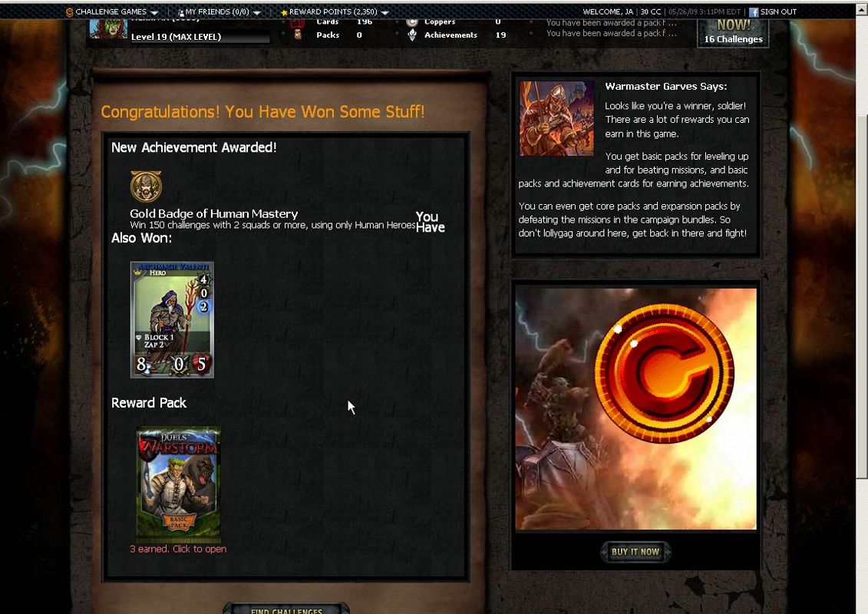Click the large orange coin advertisement
The image size is (868, 614).
635,408
